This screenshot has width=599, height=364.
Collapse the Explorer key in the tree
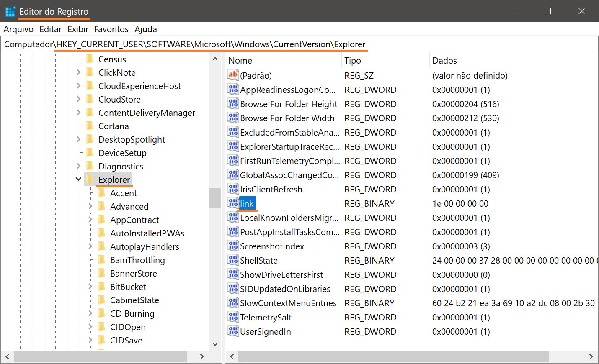point(78,179)
